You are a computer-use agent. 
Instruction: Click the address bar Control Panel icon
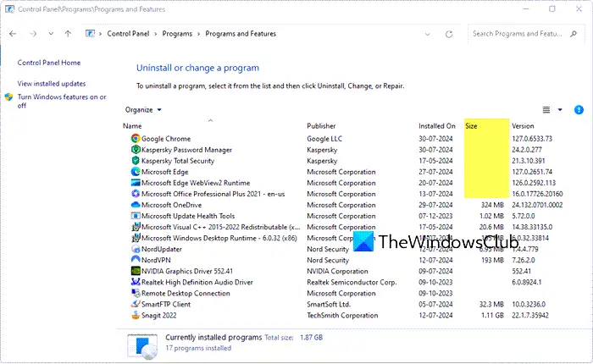tap(90, 34)
